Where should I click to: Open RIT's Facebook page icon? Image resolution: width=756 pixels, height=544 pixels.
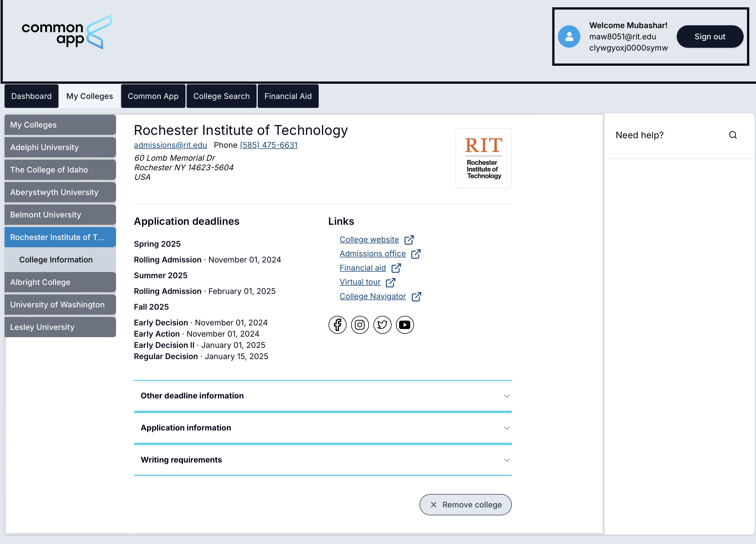click(337, 325)
